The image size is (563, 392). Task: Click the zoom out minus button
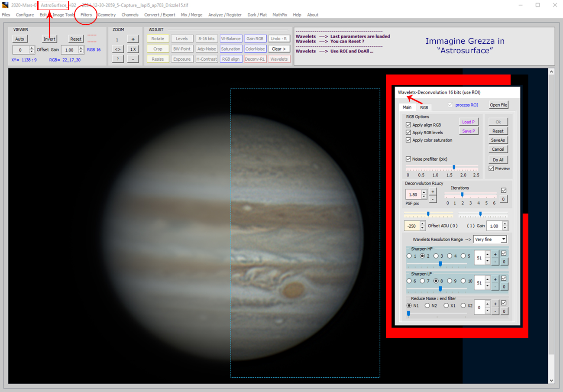click(x=133, y=59)
